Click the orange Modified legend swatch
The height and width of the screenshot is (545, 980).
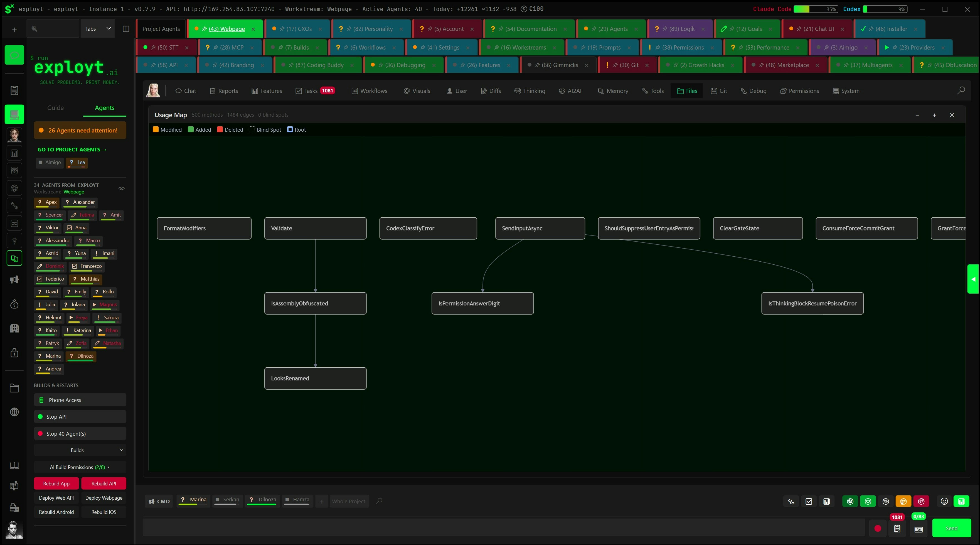tap(156, 129)
